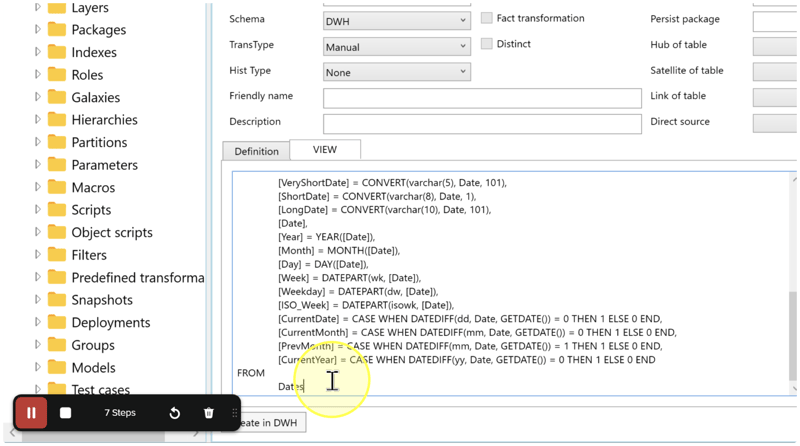Select the Parameters folder icon
The height and width of the screenshot is (446, 800).
tap(57, 164)
